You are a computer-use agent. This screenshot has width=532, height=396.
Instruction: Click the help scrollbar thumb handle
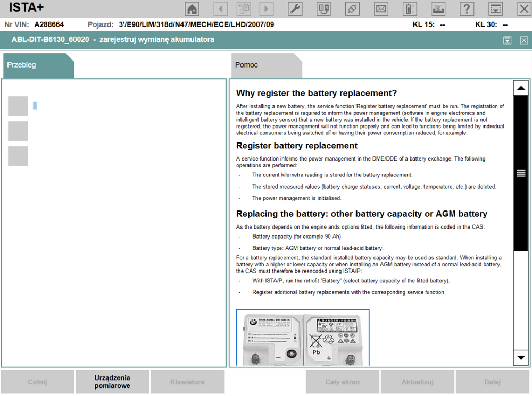(521, 173)
